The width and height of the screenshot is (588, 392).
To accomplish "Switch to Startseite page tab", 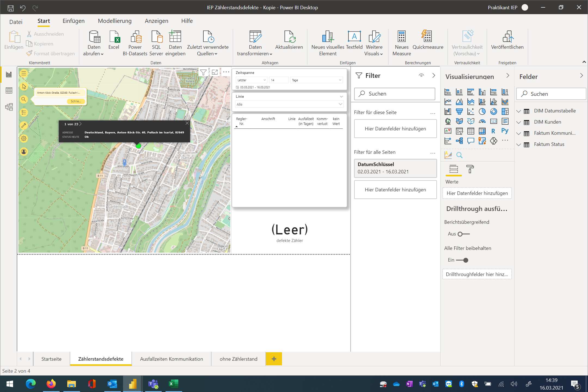I will [x=51, y=359].
